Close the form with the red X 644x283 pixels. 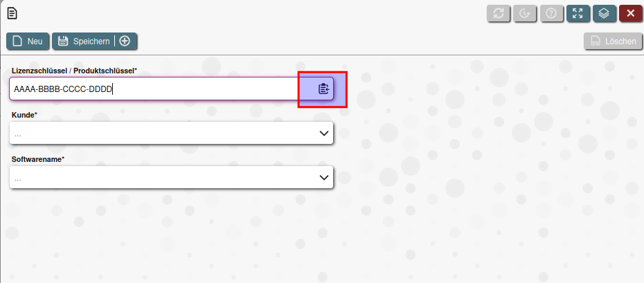coord(631,13)
